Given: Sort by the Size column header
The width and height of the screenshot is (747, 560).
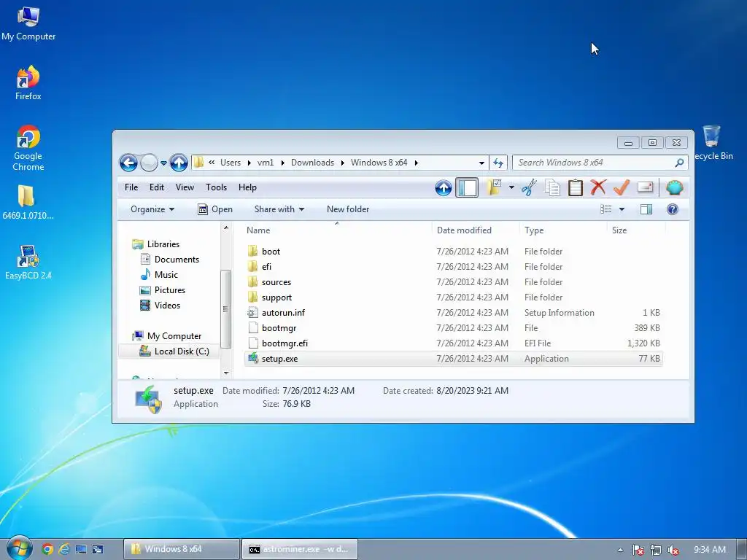Looking at the screenshot, I should point(636,230).
